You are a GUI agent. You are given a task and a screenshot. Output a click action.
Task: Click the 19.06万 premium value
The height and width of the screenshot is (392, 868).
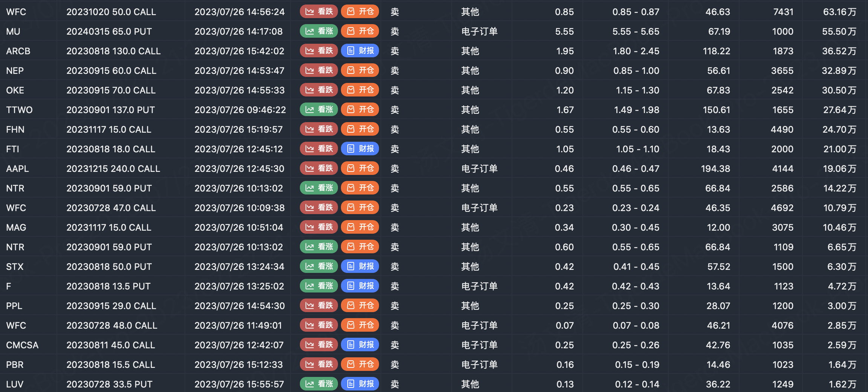point(840,169)
